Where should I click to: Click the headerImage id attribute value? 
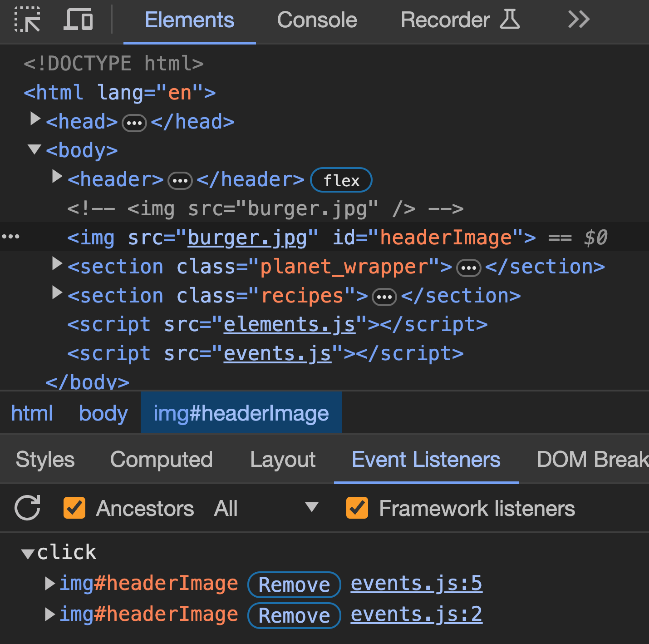tap(446, 238)
